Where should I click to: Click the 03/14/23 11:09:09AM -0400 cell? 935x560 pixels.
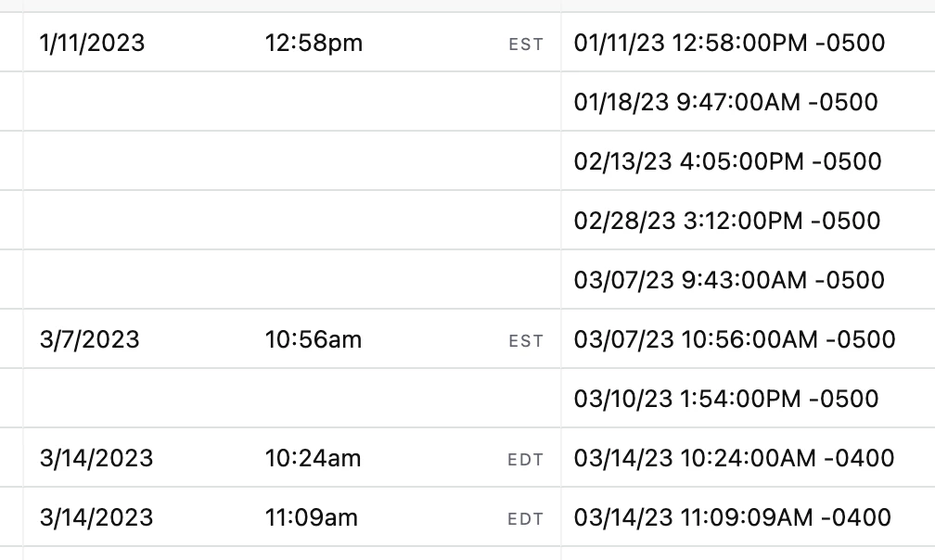pos(732,517)
